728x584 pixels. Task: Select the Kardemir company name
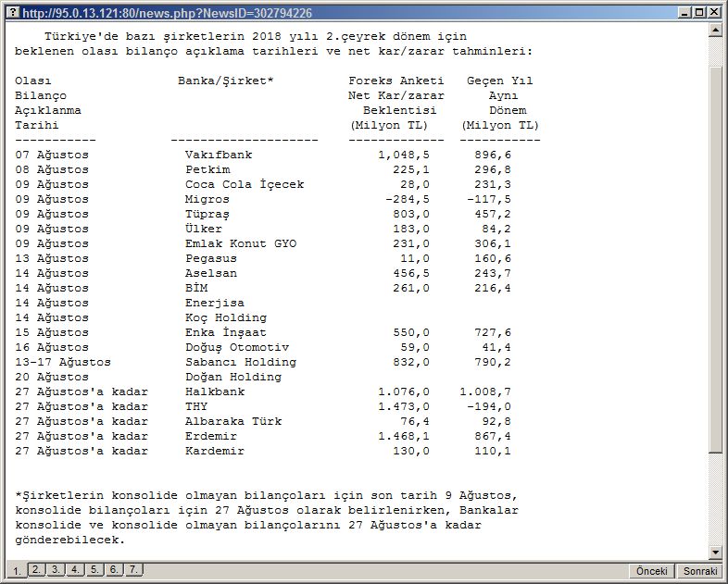coord(215,452)
